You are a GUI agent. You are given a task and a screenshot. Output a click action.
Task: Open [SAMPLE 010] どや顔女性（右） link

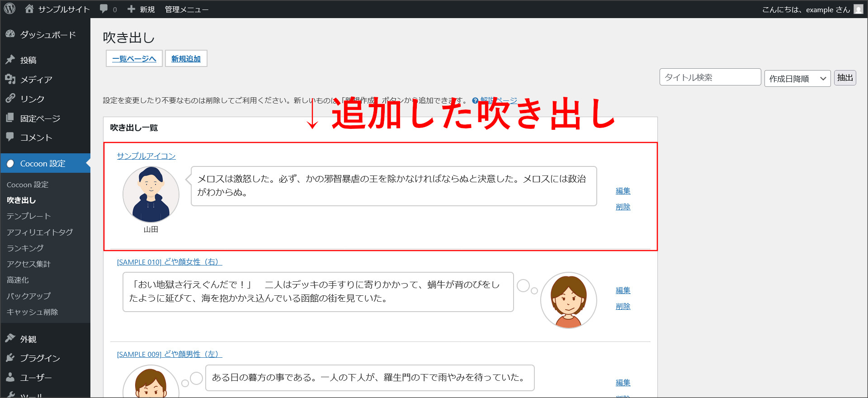pyautogui.click(x=170, y=262)
